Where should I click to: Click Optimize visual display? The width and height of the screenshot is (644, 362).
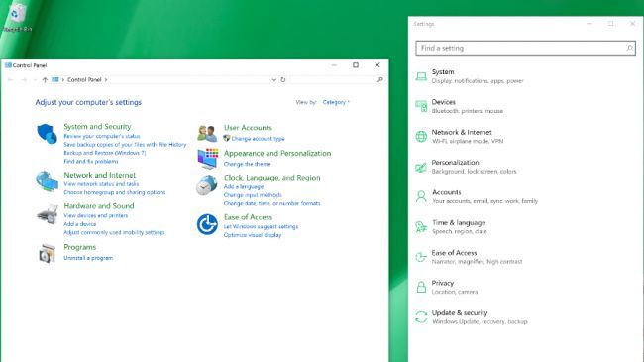pos(253,235)
